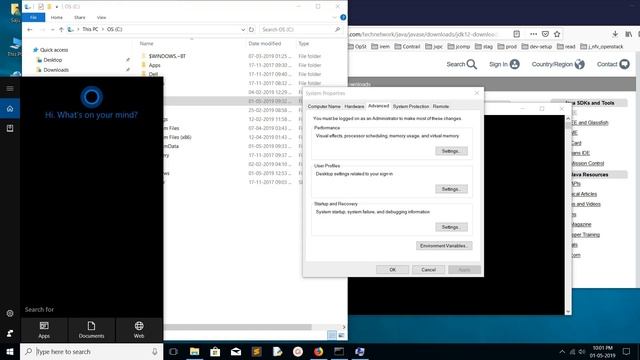Confirm System Properties with OK

(392, 269)
